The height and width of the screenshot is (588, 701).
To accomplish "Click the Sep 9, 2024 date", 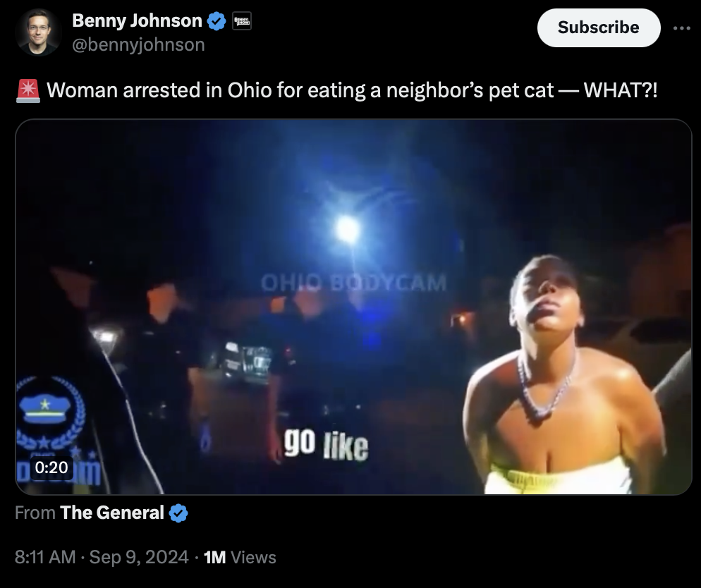I will pos(139,557).
